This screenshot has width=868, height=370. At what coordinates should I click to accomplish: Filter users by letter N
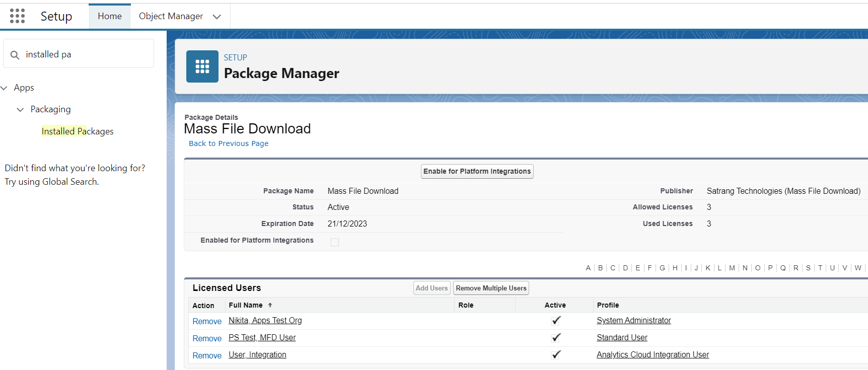click(x=745, y=268)
